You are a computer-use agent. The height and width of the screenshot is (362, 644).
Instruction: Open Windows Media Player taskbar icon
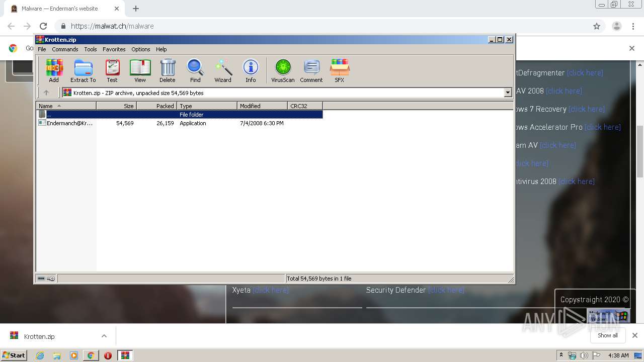[x=74, y=355]
